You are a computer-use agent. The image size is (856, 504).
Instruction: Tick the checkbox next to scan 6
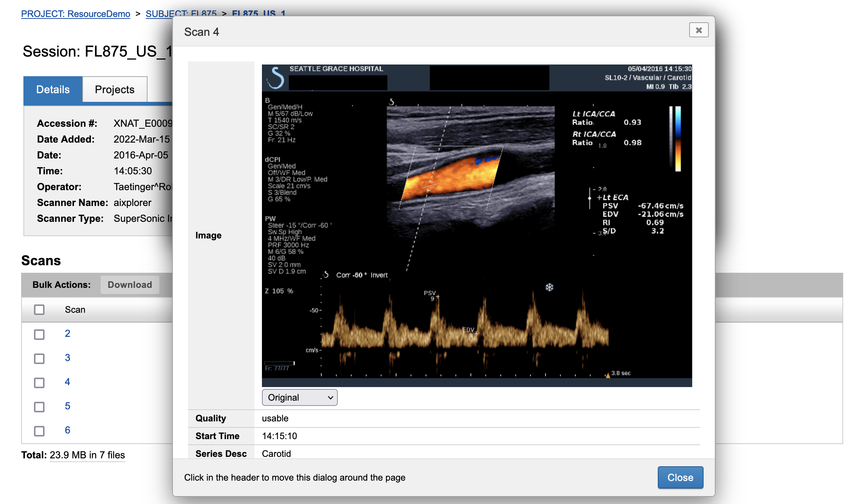pos(39,431)
